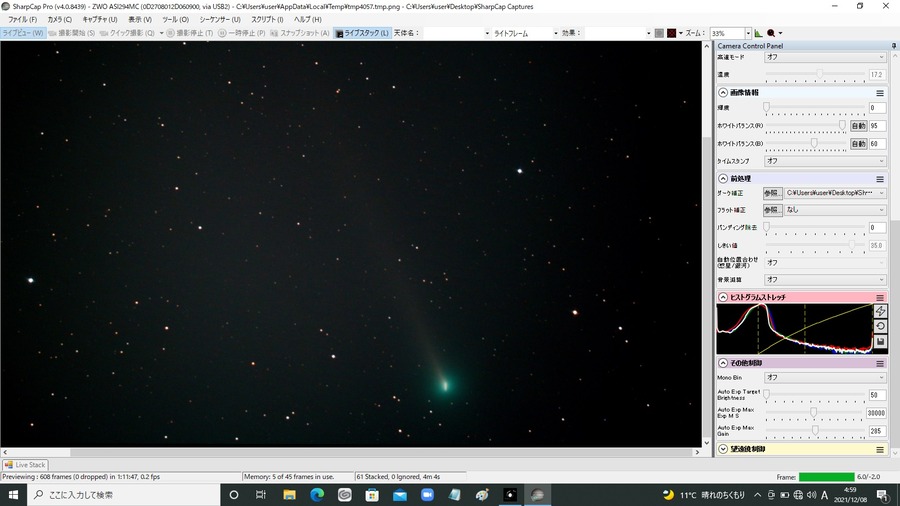900x506 pixels.
Task: Collapse the 前処理 section
Action: coord(723,179)
